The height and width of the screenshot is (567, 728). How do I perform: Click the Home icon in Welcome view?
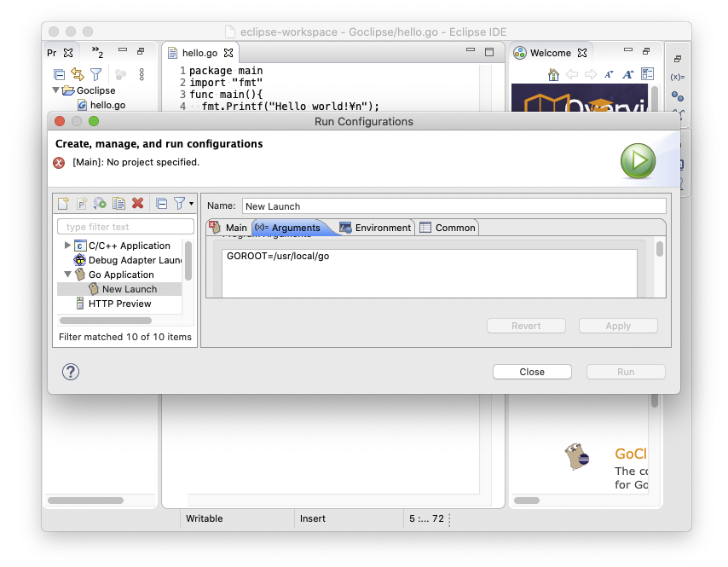coord(553,74)
